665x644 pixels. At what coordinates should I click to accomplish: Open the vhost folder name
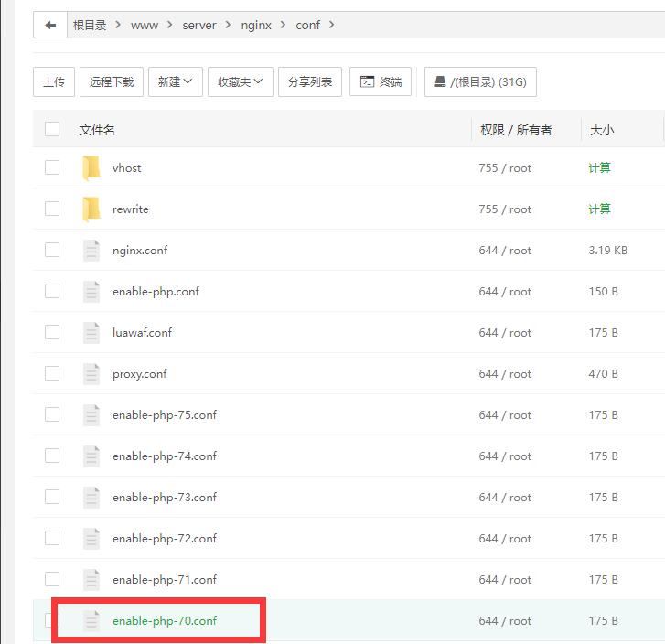127,168
